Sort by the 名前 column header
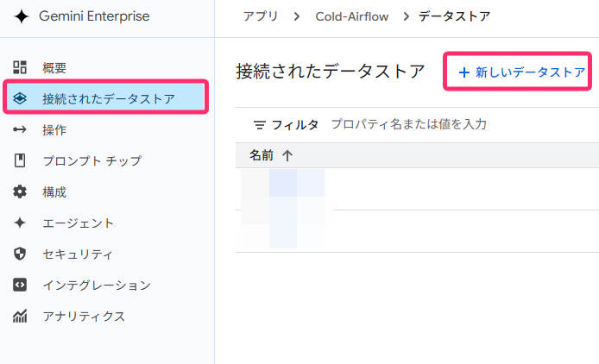This screenshot has width=599, height=364. [x=262, y=155]
